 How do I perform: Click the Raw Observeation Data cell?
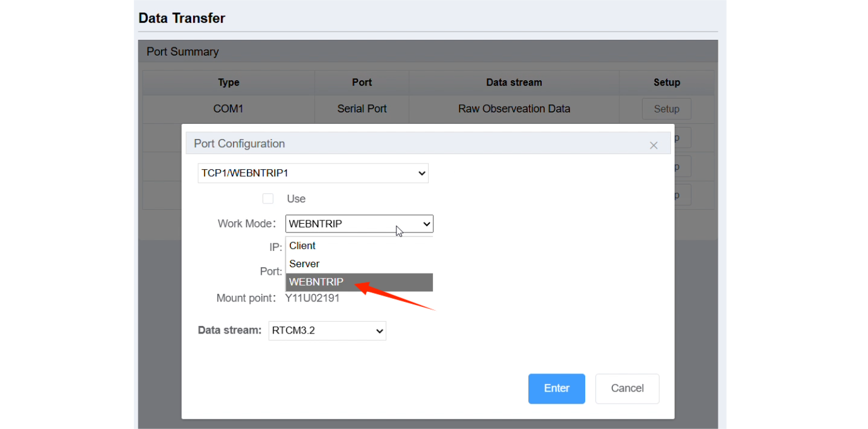(514, 109)
